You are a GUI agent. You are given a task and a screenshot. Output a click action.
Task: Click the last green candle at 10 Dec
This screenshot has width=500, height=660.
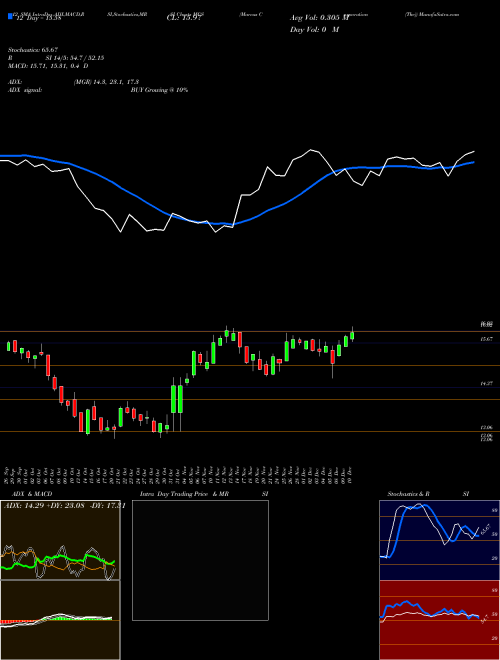coord(352,335)
